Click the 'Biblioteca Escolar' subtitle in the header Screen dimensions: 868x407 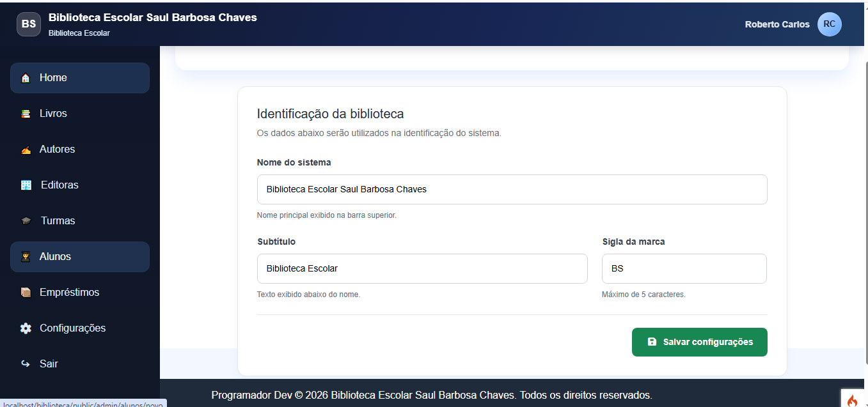tap(79, 33)
